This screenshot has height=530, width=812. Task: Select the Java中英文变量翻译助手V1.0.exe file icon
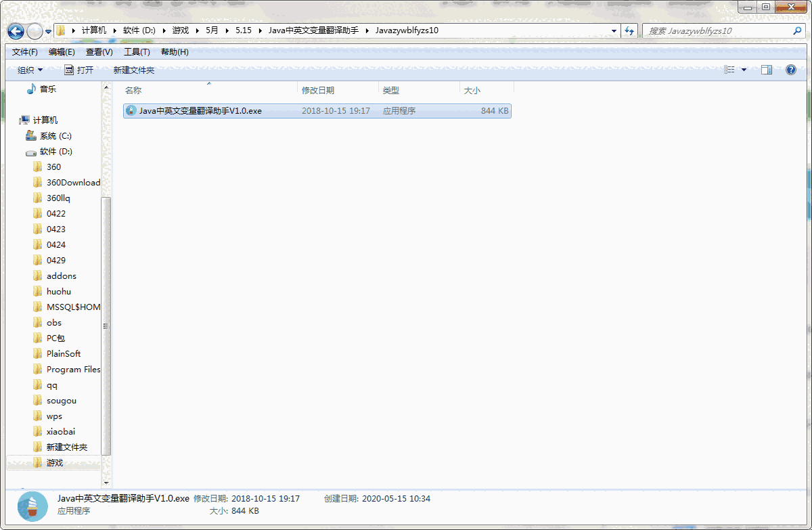coord(131,110)
